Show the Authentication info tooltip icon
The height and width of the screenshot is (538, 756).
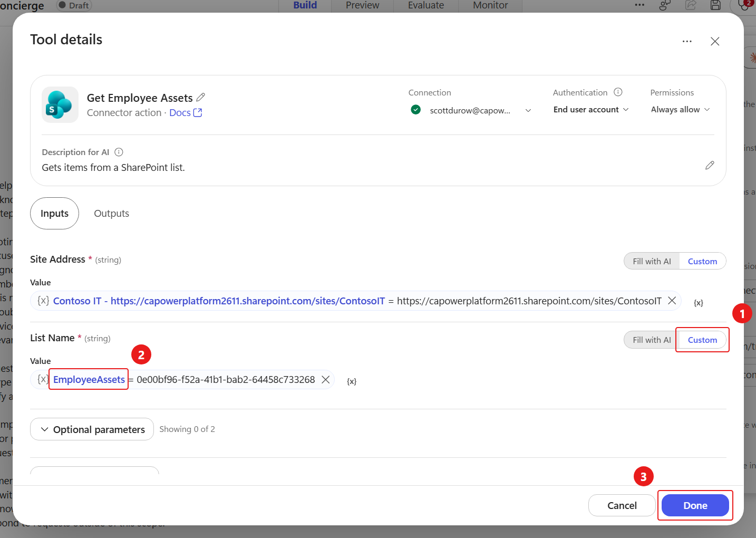tap(618, 92)
